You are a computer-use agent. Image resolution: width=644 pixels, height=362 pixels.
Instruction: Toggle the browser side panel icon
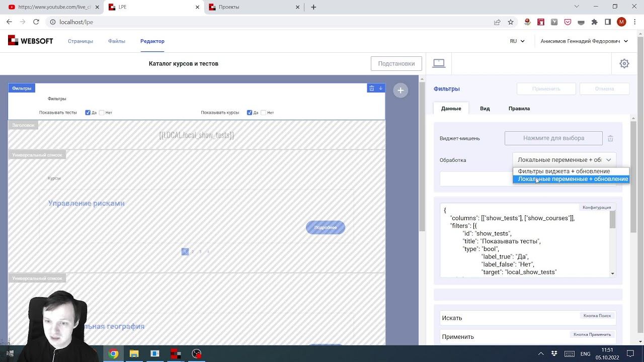coord(608,22)
